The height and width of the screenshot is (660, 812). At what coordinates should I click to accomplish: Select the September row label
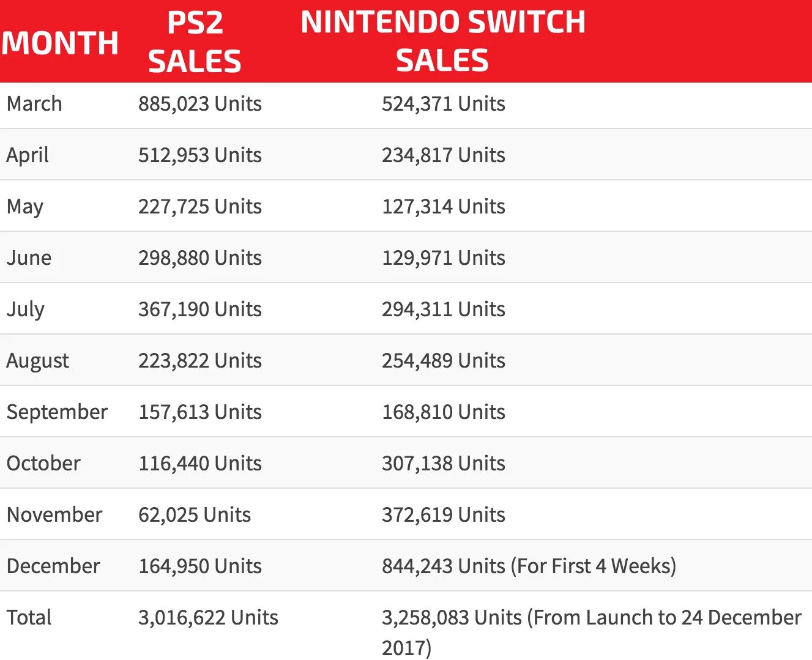(x=57, y=412)
